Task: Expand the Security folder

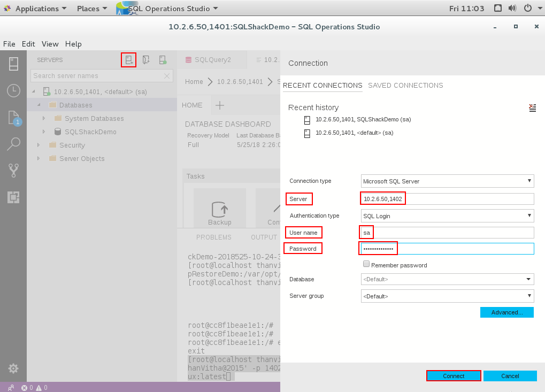Action: [39, 145]
